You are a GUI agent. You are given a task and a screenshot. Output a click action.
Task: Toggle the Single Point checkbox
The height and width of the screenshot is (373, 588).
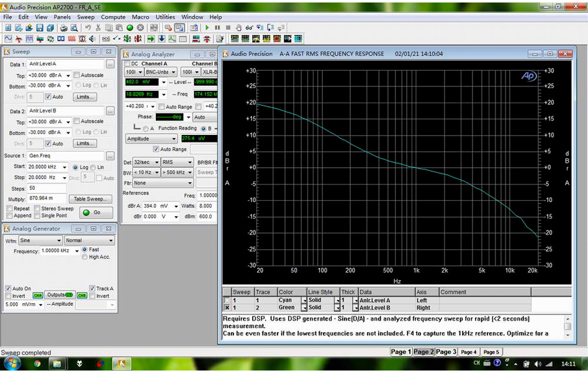(x=37, y=216)
